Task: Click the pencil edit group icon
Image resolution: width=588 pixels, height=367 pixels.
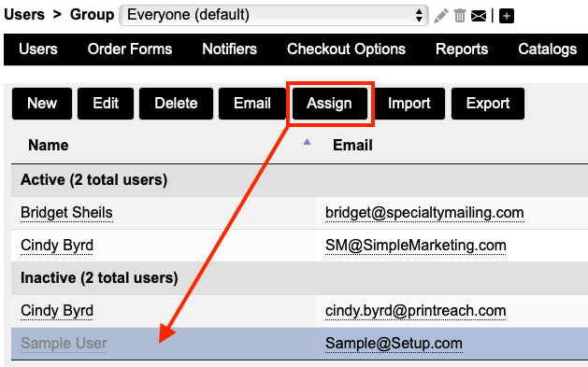Action: pyautogui.click(x=441, y=16)
